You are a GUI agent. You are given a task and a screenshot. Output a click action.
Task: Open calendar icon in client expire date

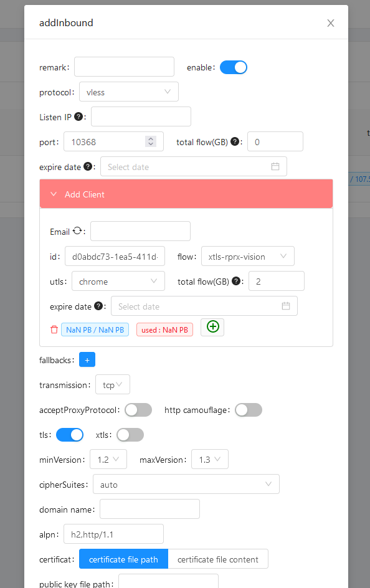click(286, 306)
